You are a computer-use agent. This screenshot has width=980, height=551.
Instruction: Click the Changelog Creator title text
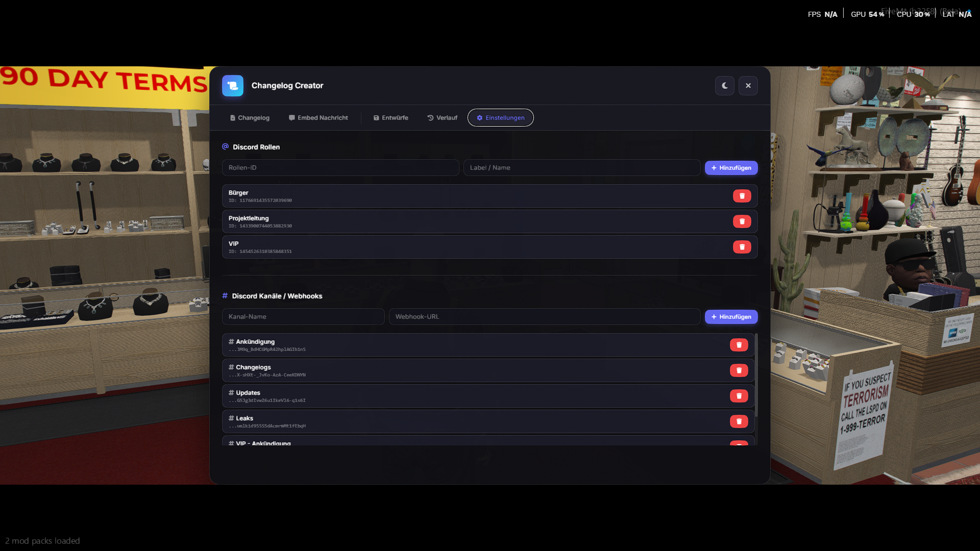click(287, 86)
